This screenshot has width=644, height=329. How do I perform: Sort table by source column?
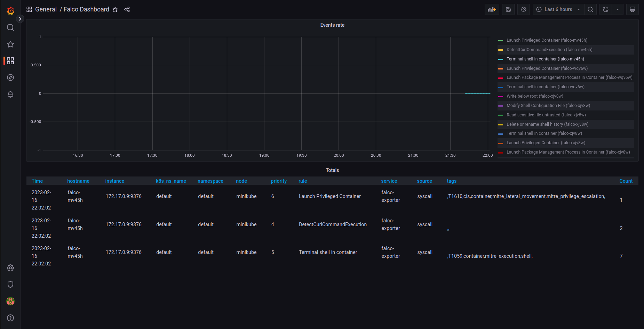(424, 181)
